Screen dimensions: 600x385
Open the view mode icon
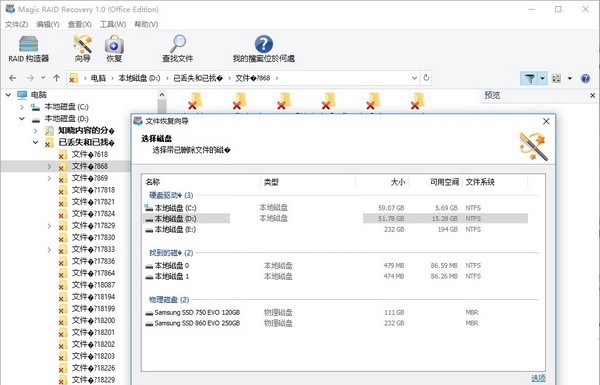click(x=556, y=78)
